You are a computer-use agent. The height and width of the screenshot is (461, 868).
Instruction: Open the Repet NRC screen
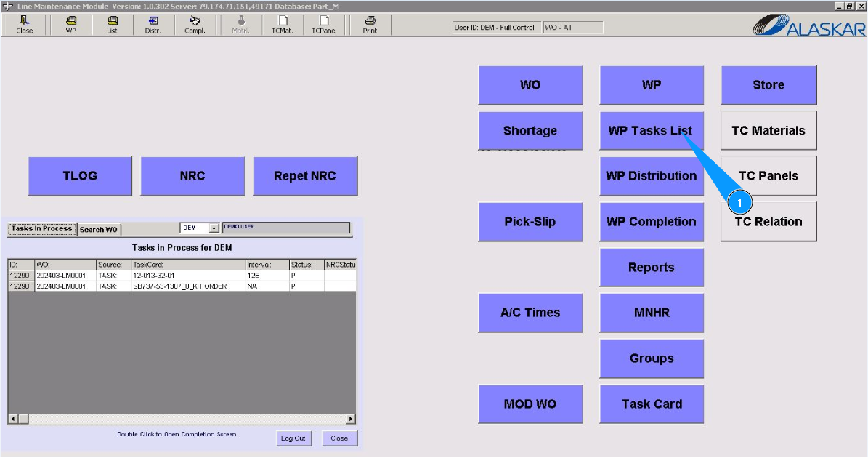pyautogui.click(x=305, y=176)
